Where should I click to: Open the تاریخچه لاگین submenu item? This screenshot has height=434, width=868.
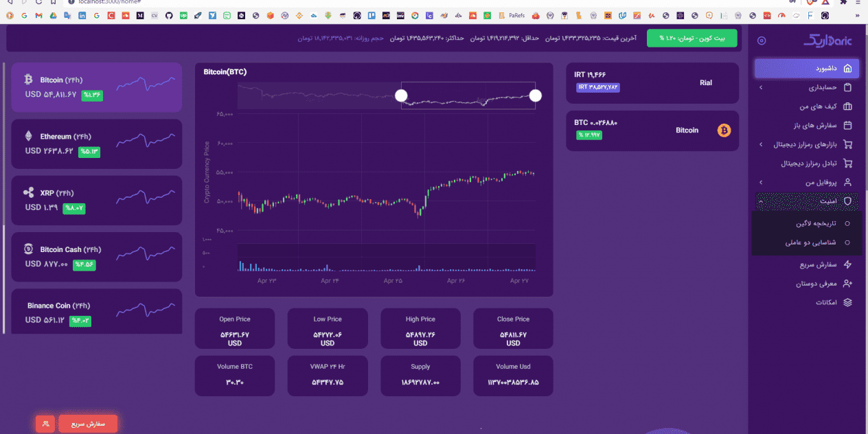tap(807, 224)
